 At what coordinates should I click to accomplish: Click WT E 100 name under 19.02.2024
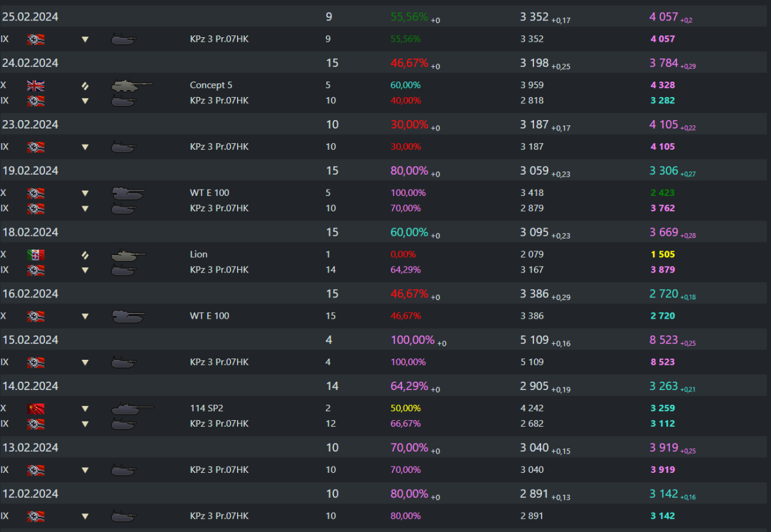click(209, 193)
